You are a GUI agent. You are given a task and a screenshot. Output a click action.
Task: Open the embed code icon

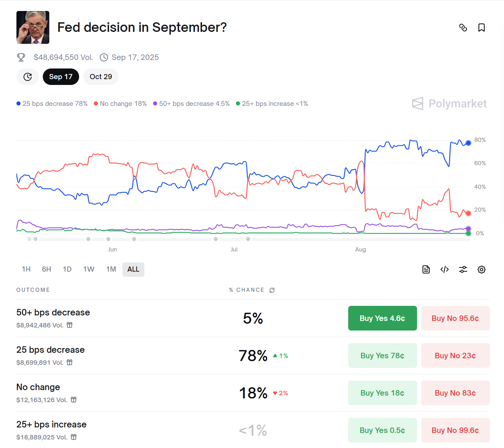pyautogui.click(x=444, y=270)
